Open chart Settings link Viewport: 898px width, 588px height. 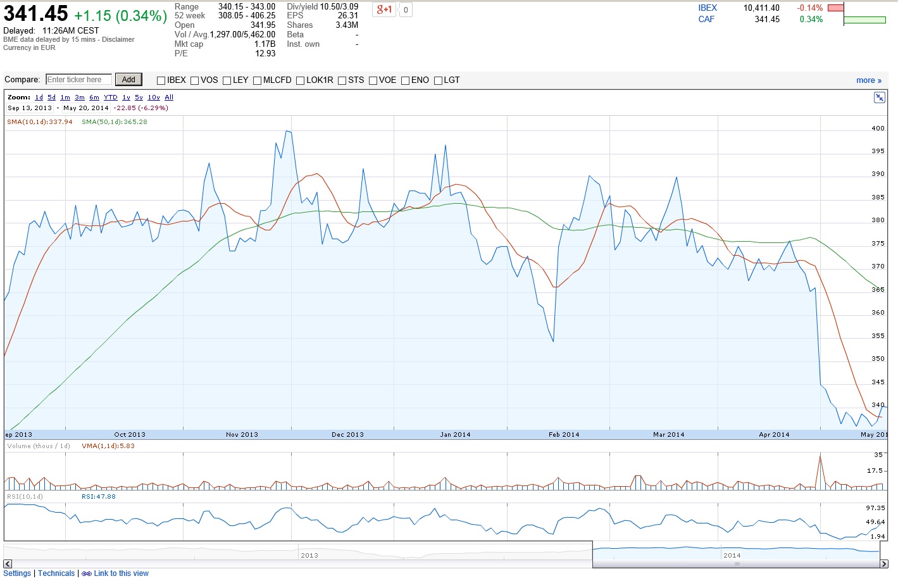pyautogui.click(x=17, y=573)
